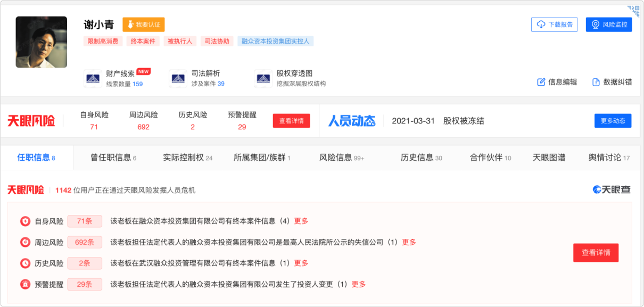Open 风险监控 monitoring button

coord(609,24)
